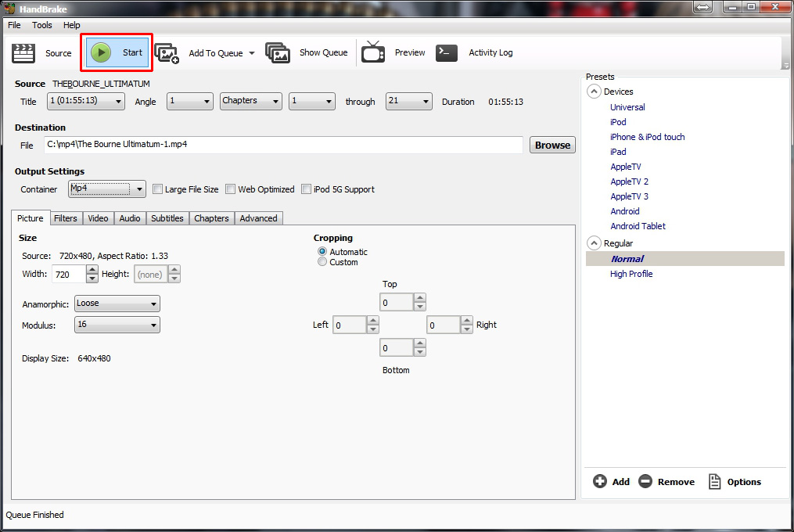The height and width of the screenshot is (532, 794).
Task: Click the Start button label
Action: tap(133, 52)
